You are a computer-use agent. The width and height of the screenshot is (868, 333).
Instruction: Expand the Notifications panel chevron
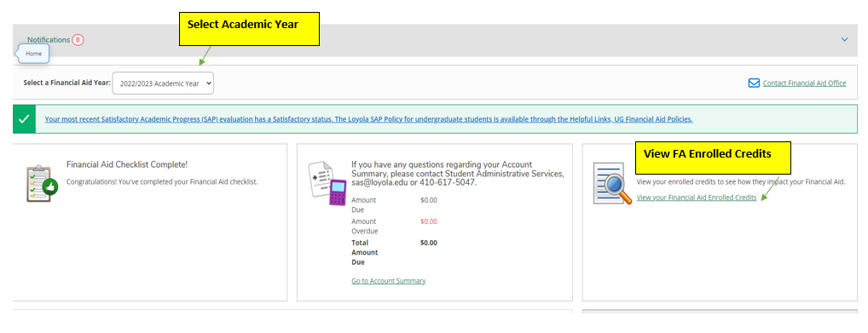point(844,40)
